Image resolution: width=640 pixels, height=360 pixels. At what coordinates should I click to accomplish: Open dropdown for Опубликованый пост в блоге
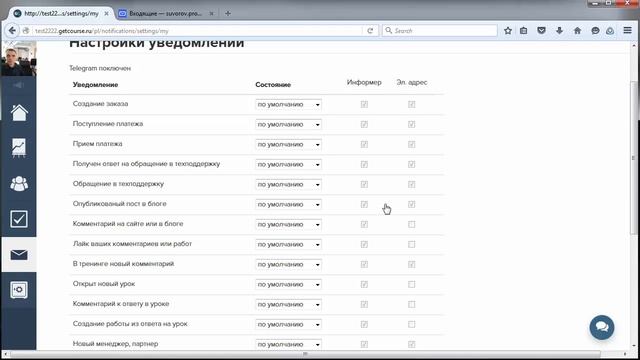tap(288, 204)
